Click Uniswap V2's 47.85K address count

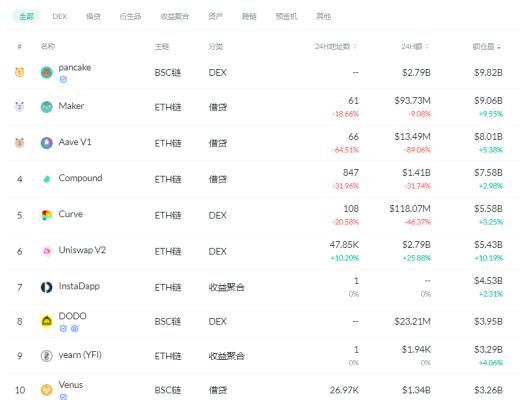(x=344, y=244)
